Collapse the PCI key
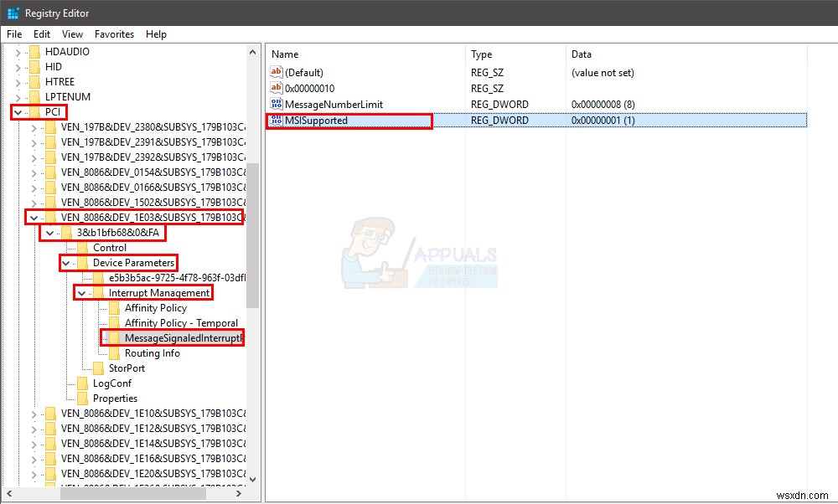The image size is (838, 504). click(x=18, y=112)
